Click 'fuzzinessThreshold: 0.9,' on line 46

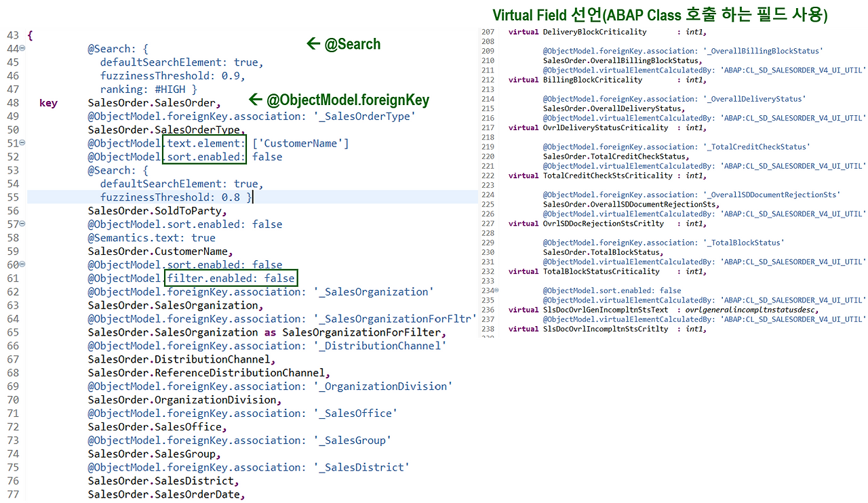click(173, 76)
